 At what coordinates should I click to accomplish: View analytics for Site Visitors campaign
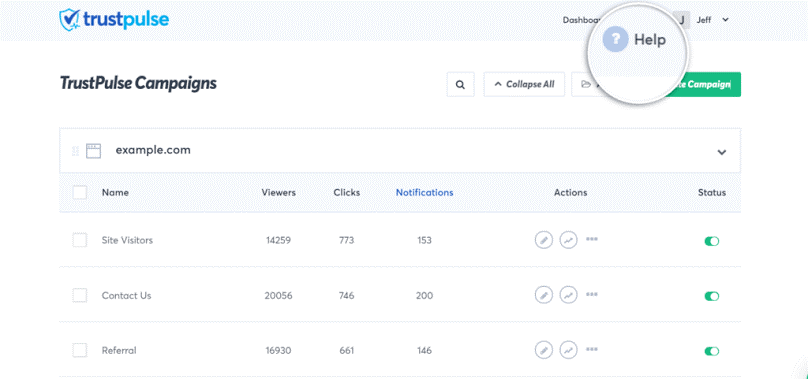568,240
